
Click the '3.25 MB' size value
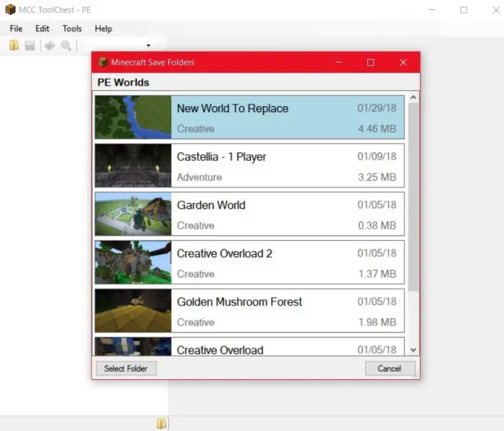point(377,177)
